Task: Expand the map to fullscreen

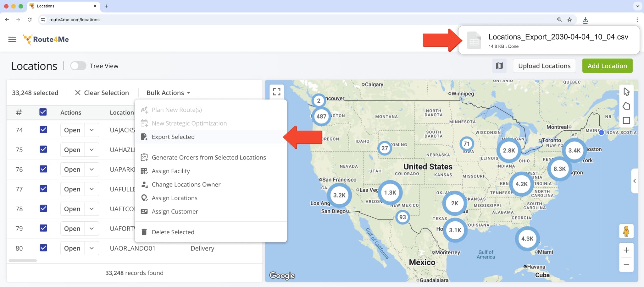Action: [277, 92]
